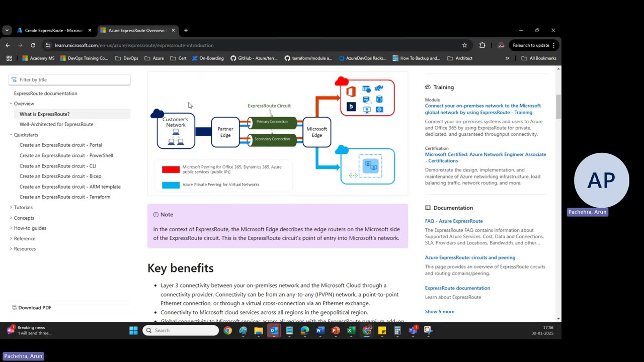Open the Connect your on-premises network training link
The height and width of the screenshot is (362, 644).
(x=483, y=109)
